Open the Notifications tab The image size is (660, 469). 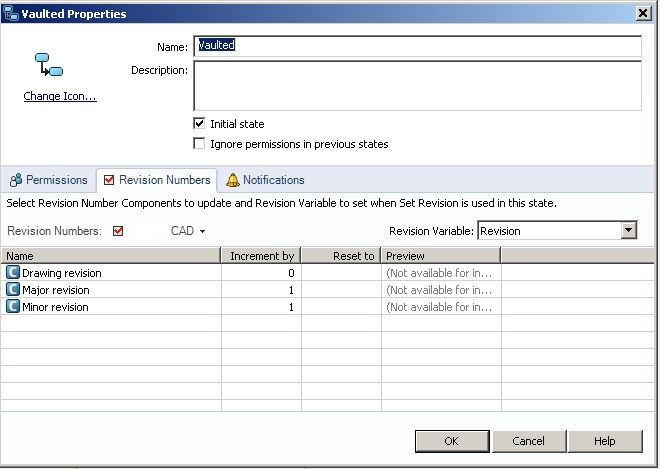click(265, 181)
